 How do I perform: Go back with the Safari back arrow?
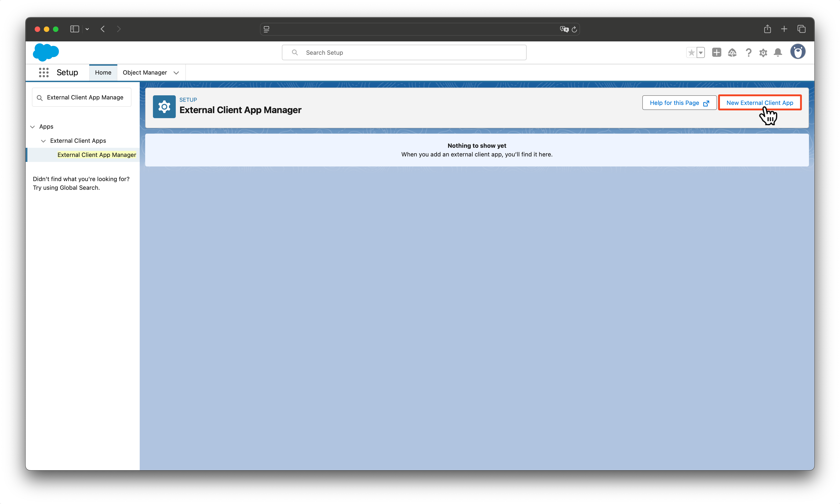(103, 29)
